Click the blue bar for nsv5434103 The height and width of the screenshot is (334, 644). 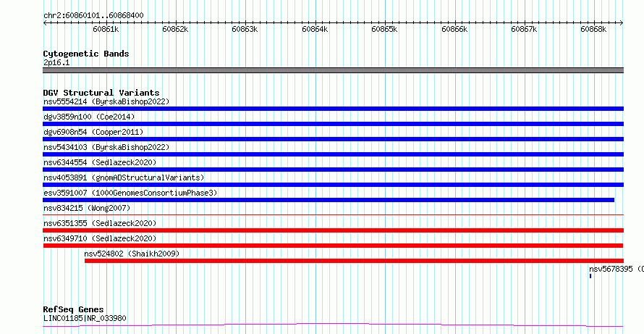(333, 154)
